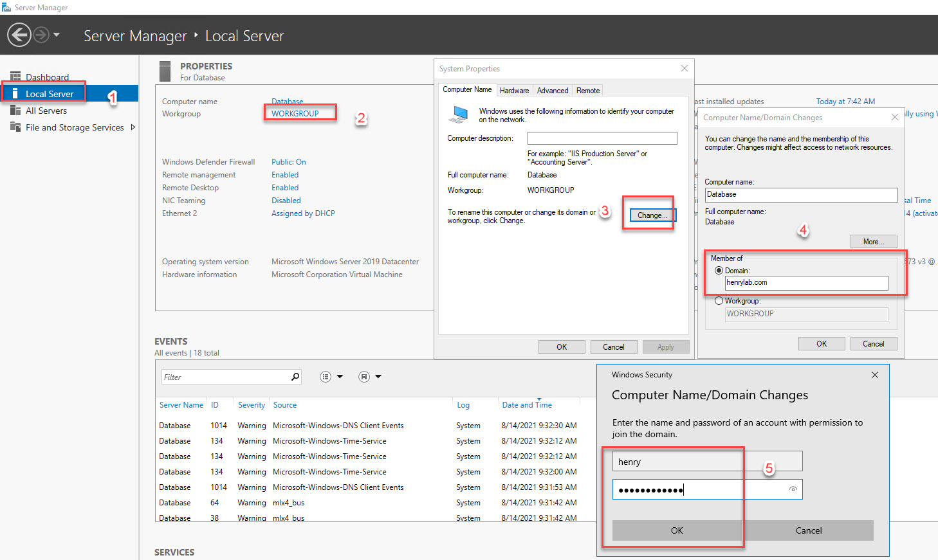
Task: Open dropdown next to save query icon
Action: (x=378, y=377)
